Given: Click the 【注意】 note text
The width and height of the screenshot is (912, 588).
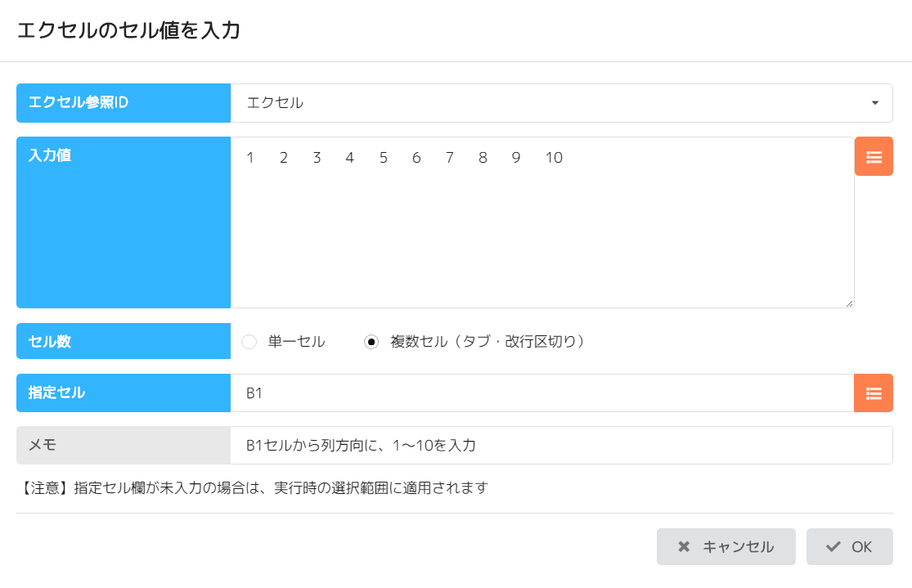Looking at the screenshot, I should coord(254,488).
